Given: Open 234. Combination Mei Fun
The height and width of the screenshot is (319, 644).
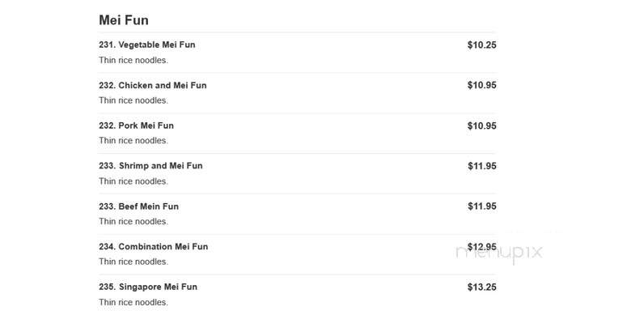Looking at the screenshot, I should point(154,247).
